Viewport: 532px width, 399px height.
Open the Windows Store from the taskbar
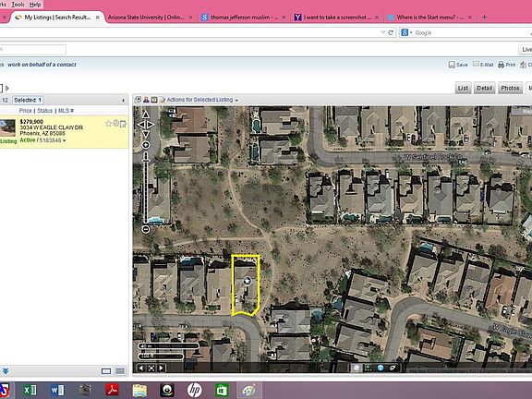pyautogui.click(x=222, y=390)
